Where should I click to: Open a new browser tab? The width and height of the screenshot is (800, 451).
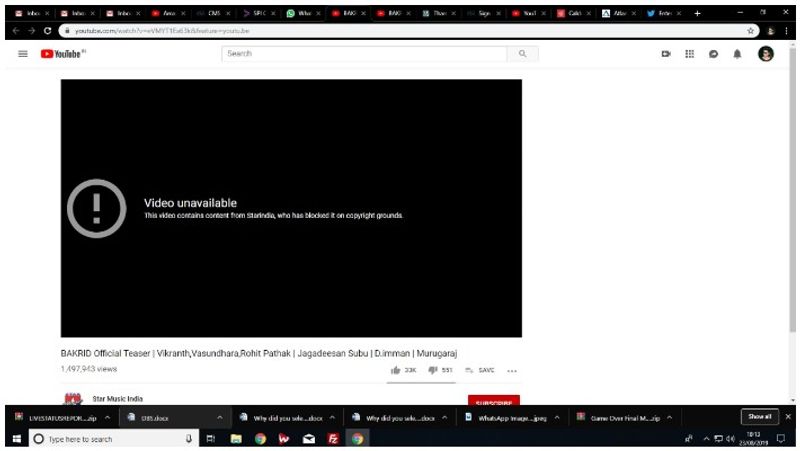[x=697, y=13]
